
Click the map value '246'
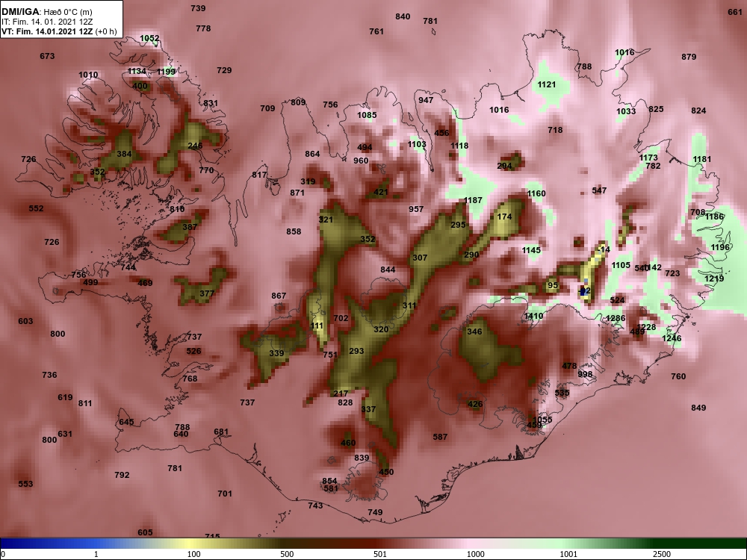(x=195, y=146)
